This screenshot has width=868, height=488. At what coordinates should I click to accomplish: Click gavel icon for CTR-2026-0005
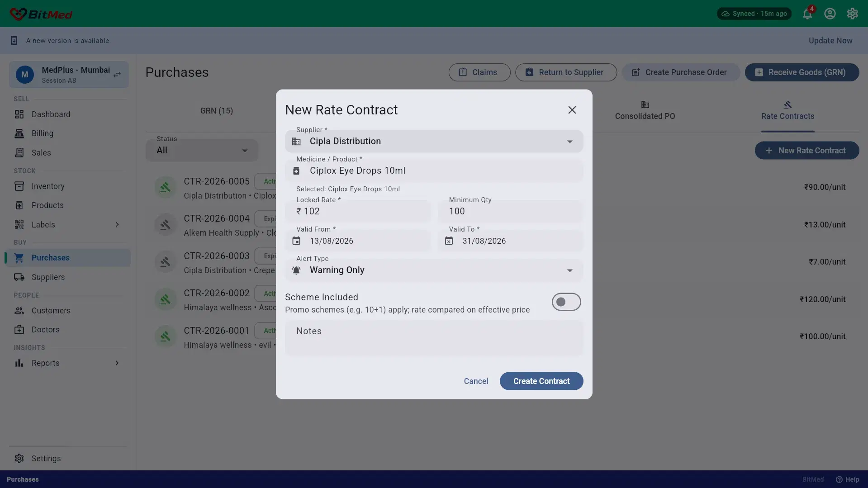(x=165, y=187)
